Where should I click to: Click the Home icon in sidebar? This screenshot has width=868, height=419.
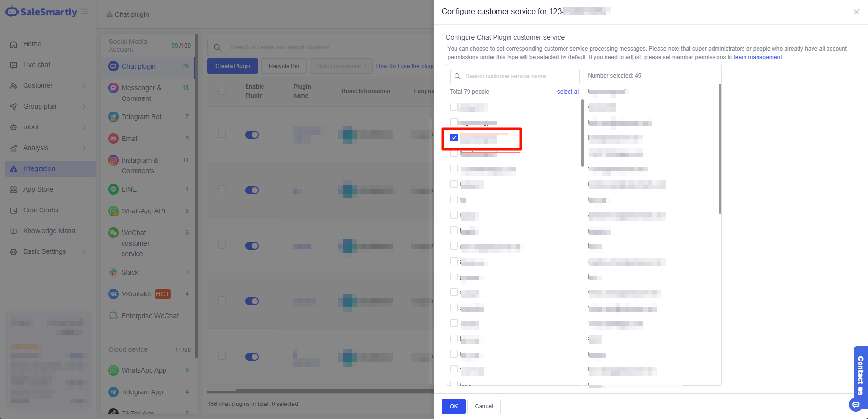point(14,44)
